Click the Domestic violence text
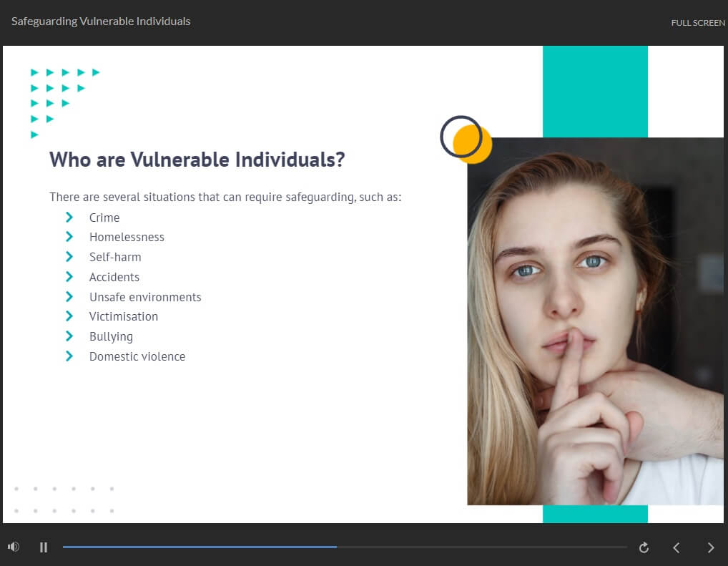The width and height of the screenshot is (728, 566). click(137, 357)
